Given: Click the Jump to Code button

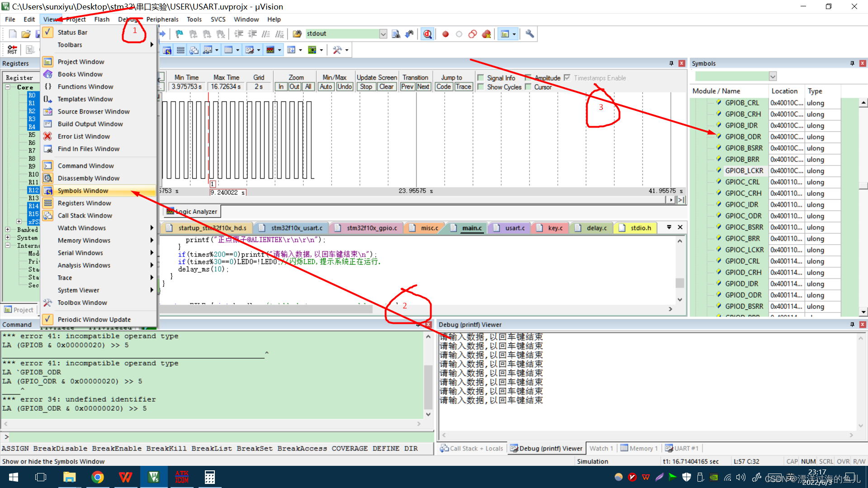Looking at the screenshot, I should tap(443, 87).
